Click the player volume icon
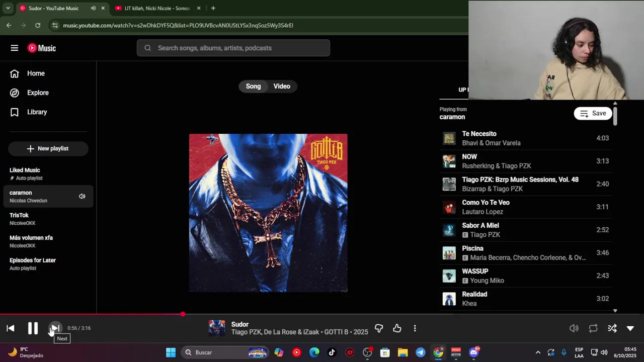The width and height of the screenshot is (644, 362). tap(574, 328)
